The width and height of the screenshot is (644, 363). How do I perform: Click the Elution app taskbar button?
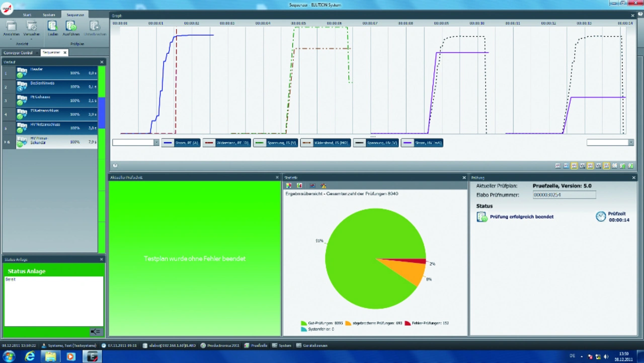pyautogui.click(x=93, y=356)
